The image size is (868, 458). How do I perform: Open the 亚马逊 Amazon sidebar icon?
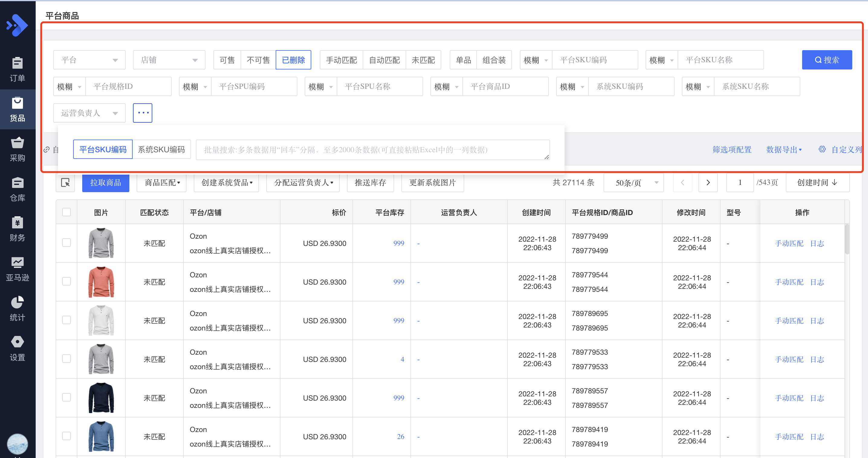18,269
